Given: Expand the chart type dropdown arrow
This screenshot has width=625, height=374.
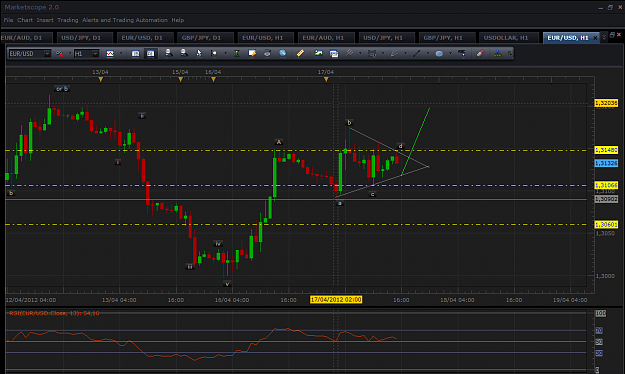Looking at the screenshot, I should pyautogui.click(x=121, y=53).
